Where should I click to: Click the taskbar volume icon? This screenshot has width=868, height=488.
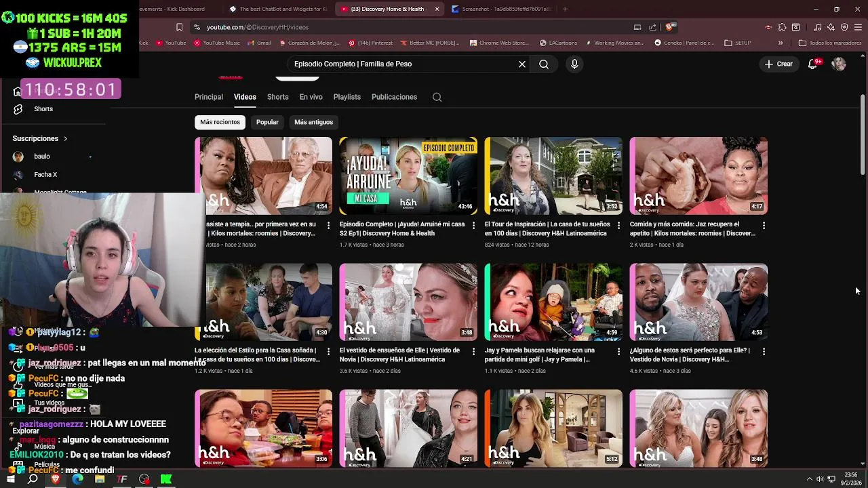point(821,479)
